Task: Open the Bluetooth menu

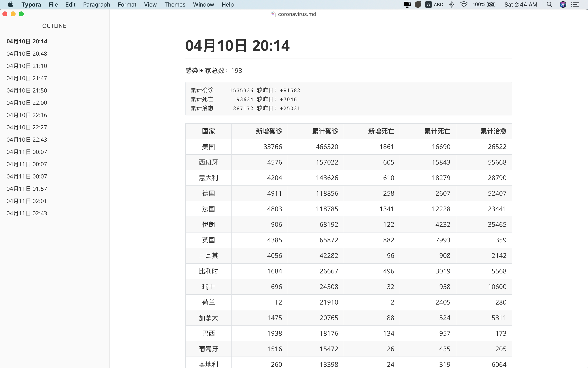Action: point(451,4)
